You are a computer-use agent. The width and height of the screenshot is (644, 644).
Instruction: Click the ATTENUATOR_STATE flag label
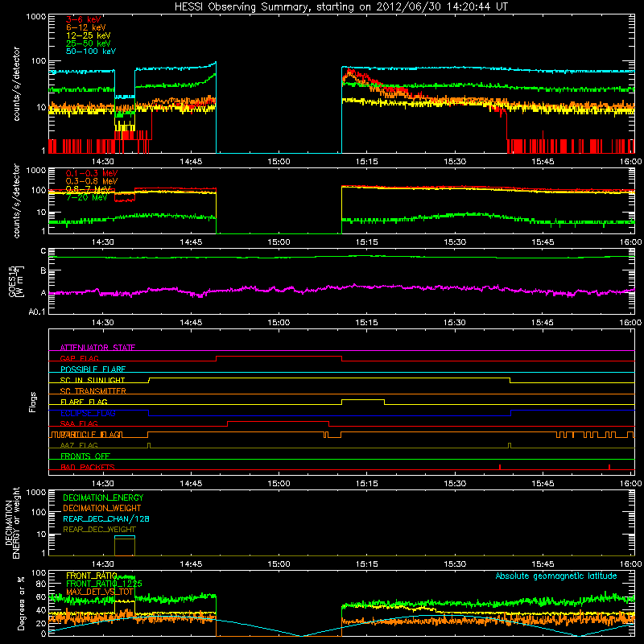(x=97, y=348)
